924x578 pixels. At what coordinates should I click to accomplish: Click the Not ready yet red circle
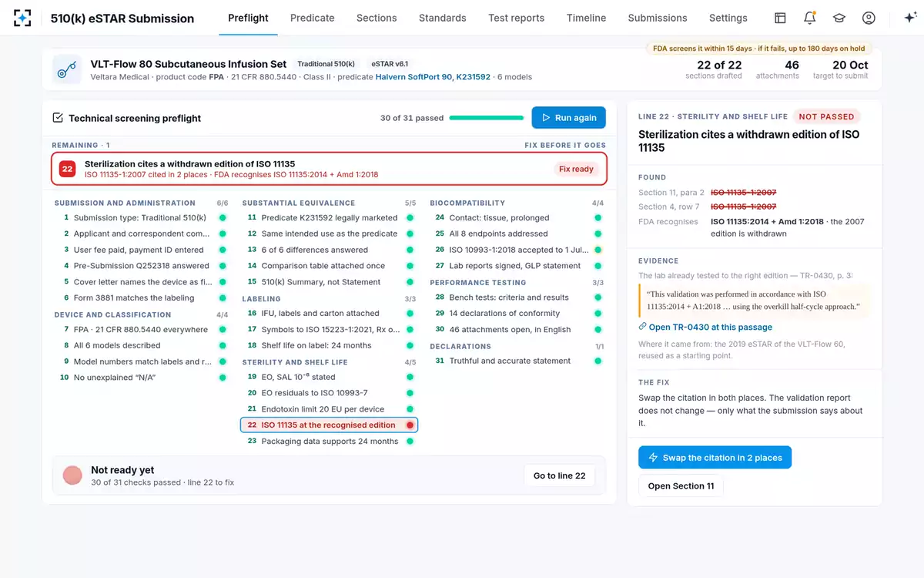tap(72, 476)
